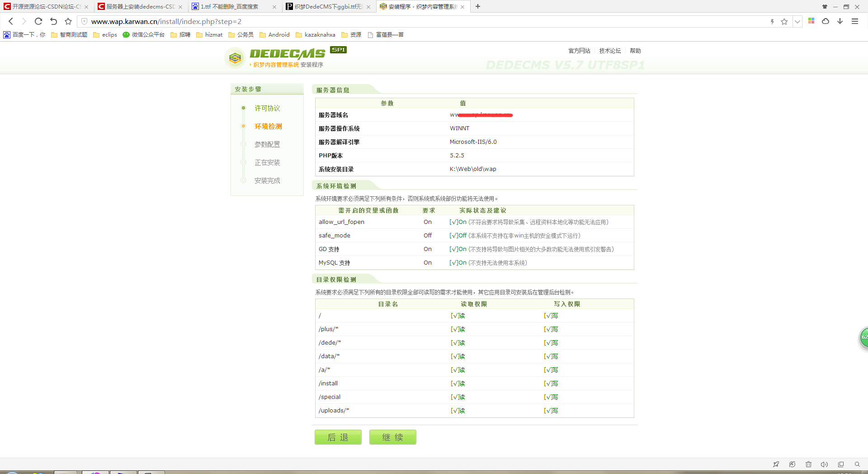Reload the page with the refresh icon

click(38, 21)
